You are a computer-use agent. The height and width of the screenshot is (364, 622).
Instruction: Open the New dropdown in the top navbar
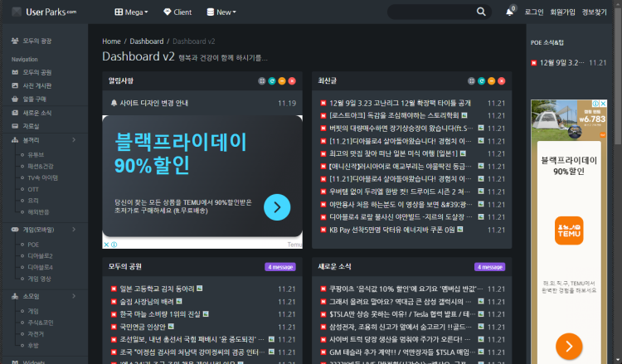click(x=221, y=12)
